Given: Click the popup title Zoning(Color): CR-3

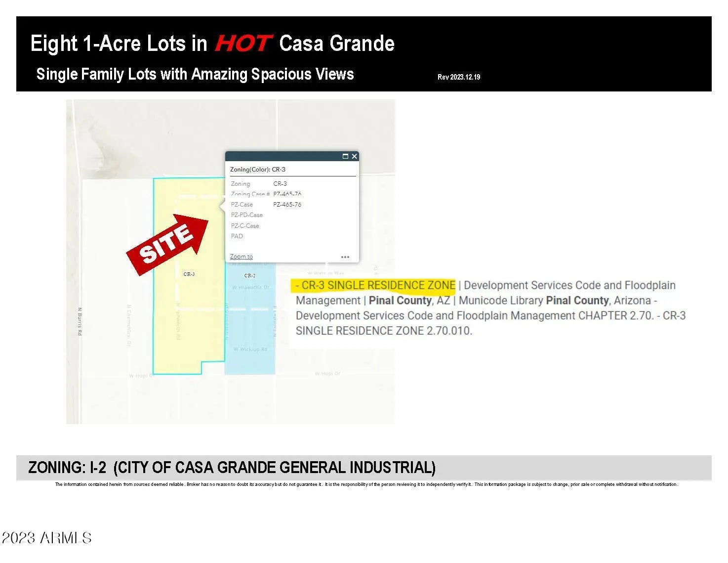Looking at the screenshot, I should pos(258,169).
